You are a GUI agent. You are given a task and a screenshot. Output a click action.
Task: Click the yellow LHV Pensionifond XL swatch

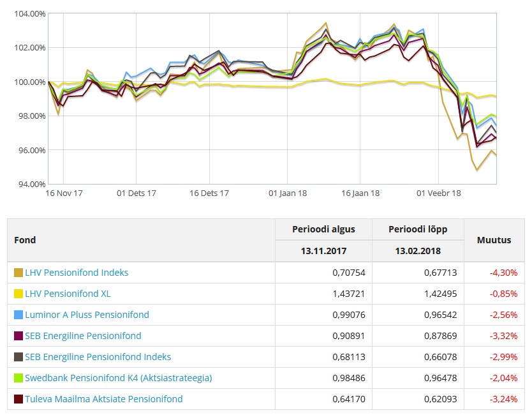pos(18,294)
